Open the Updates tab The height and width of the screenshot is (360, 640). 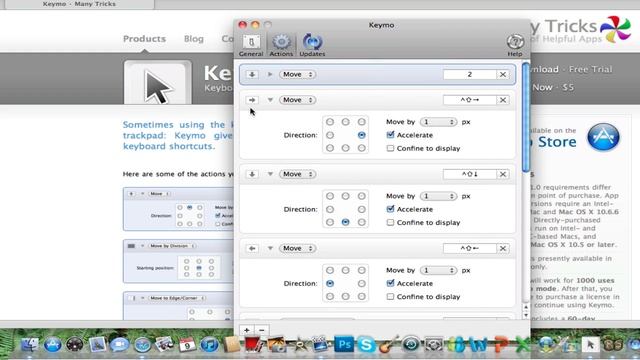312,45
